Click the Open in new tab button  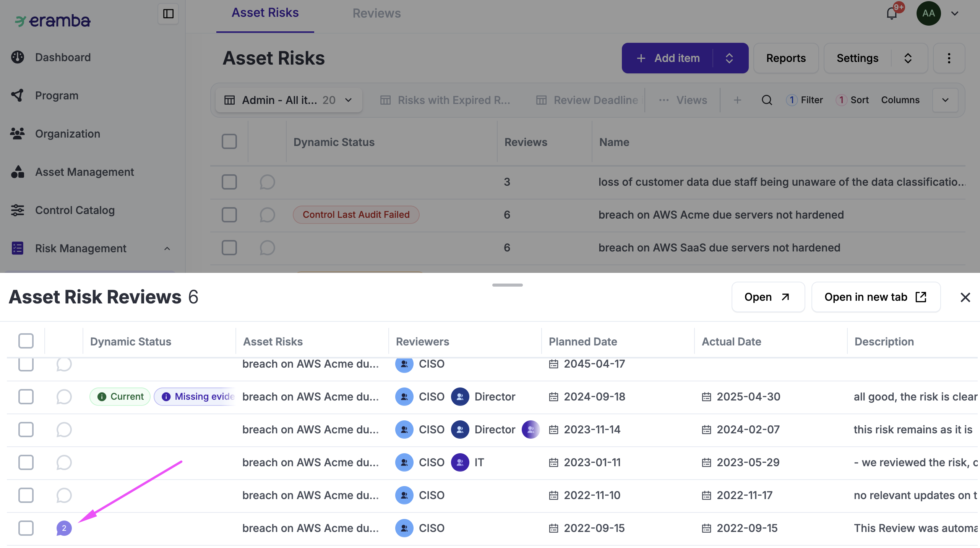[x=875, y=297]
